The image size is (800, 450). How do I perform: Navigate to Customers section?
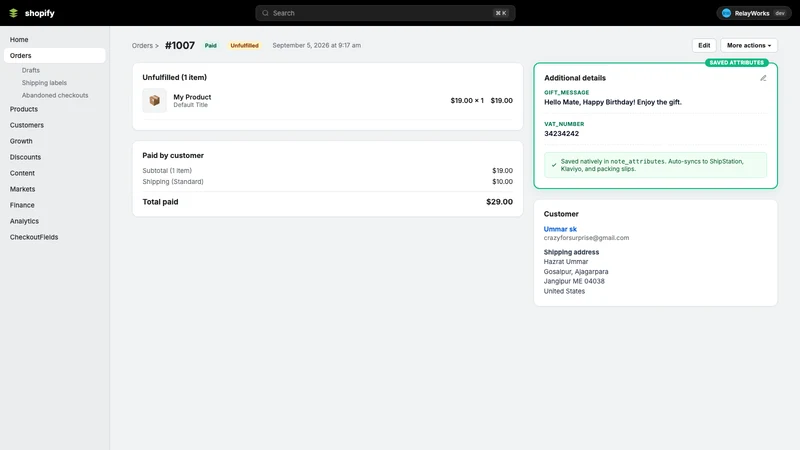pos(27,125)
